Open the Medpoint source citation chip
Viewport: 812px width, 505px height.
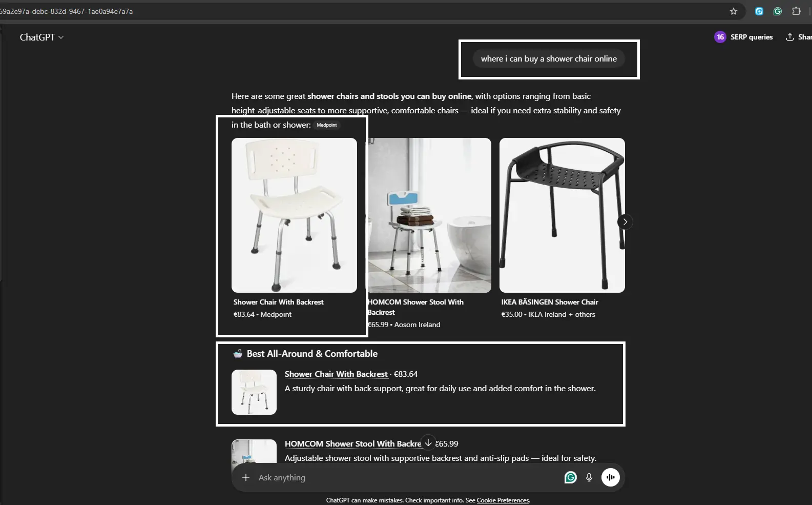pyautogui.click(x=327, y=125)
